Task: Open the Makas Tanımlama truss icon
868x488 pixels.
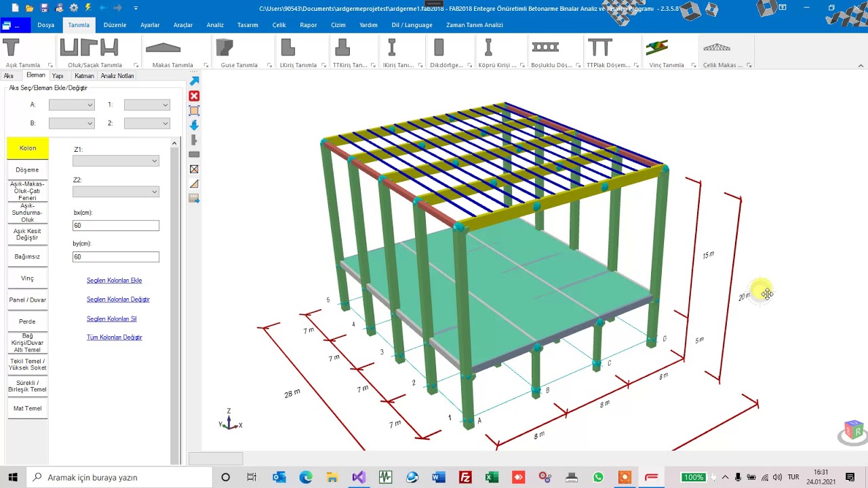Action: [163, 48]
